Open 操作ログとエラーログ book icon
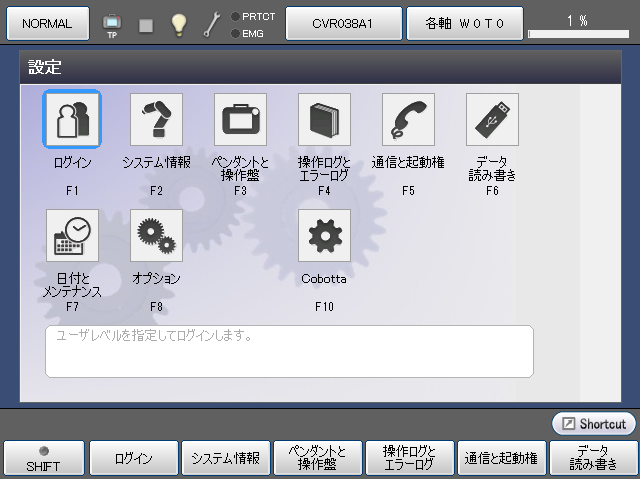Viewport: 640px width, 479px height. (324, 120)
